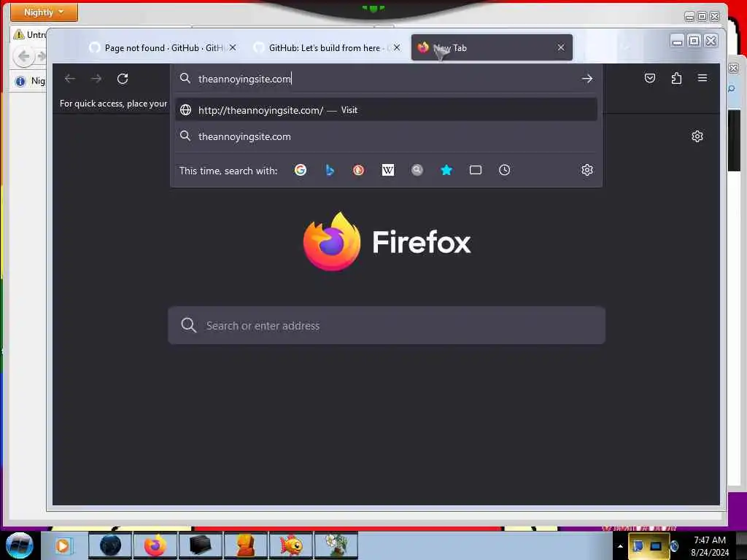Select the gray magnifier search engine icon
The image size is (747, 560).
pyautogui.click(x=417, y=170)
